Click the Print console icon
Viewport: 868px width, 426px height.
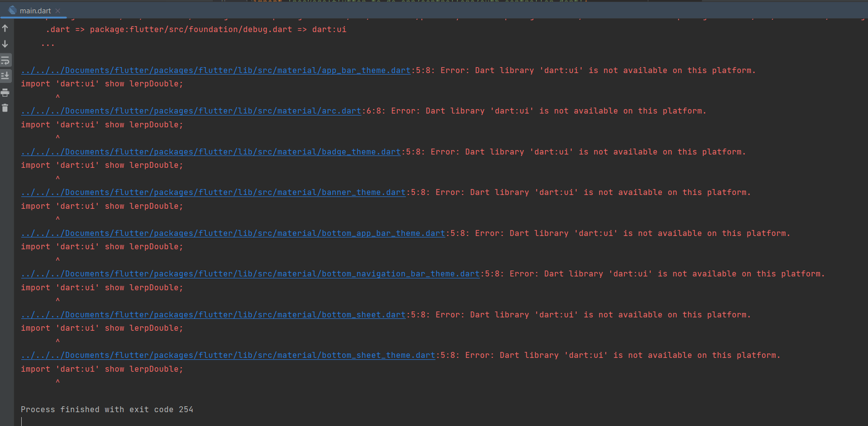coord(5,92)
